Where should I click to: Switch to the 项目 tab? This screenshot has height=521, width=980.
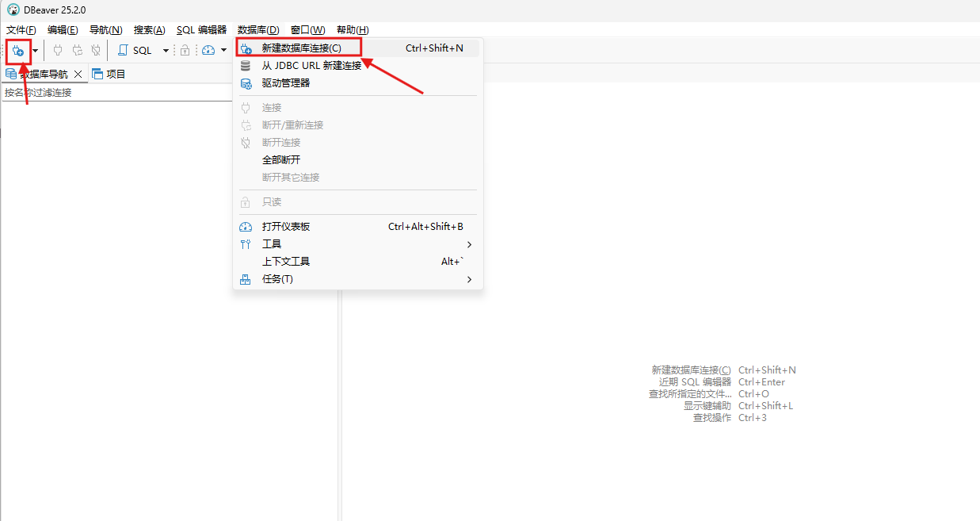click(x=109, y=75)
